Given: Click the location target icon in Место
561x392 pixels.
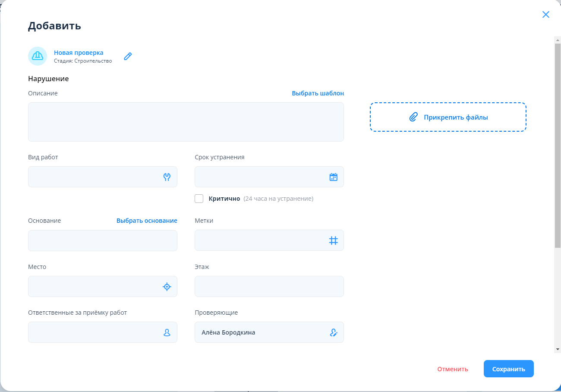Looking at the screenshot, I should coord(167,287).
